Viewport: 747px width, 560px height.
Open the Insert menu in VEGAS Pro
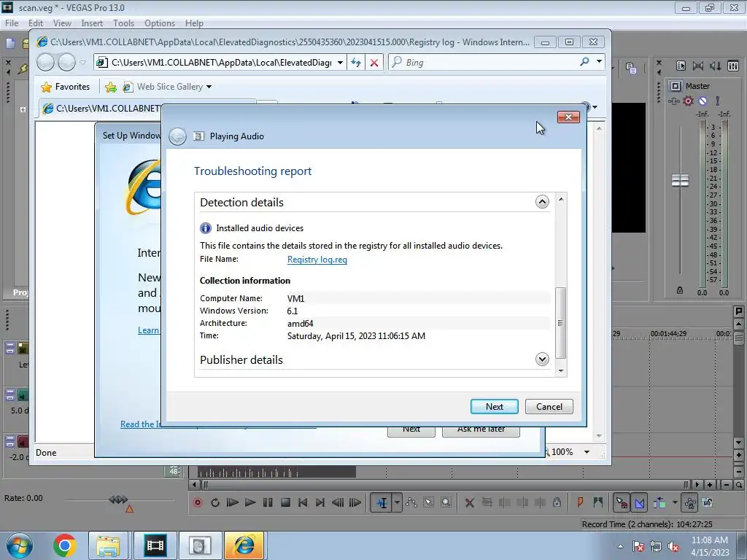(x=92, y=23)
